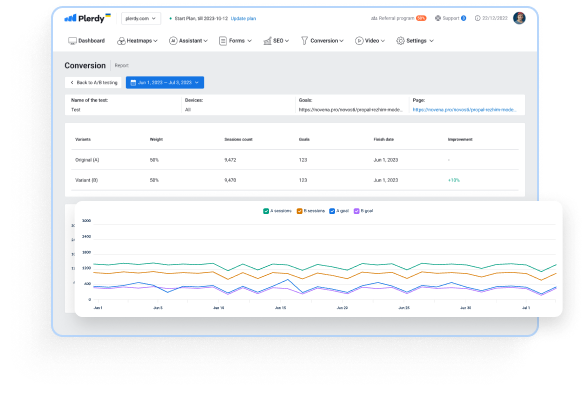584x395 pixels.
Task: Click the Support lifebuoy icon
Action: click(438, 18)
